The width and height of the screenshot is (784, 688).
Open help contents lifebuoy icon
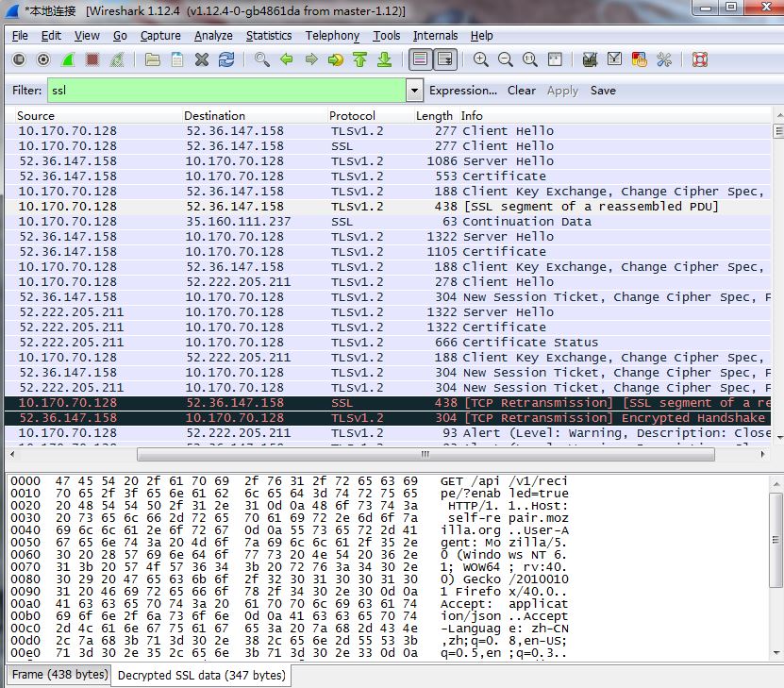pos(699,59)
